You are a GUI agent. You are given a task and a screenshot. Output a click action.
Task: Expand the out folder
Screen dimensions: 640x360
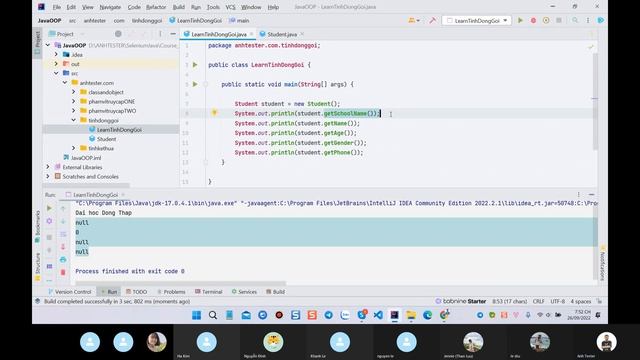pyautogui.click(x=56, y=64)
